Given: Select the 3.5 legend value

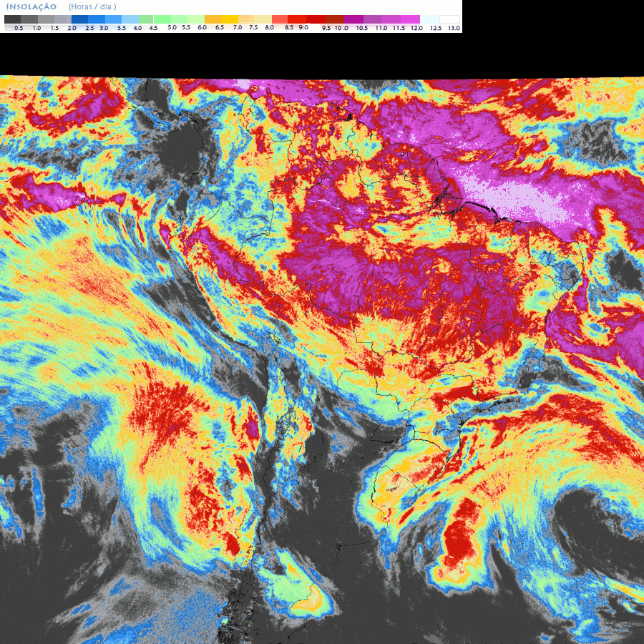Looking at the screenshot, I should click(x=122, y=28).
